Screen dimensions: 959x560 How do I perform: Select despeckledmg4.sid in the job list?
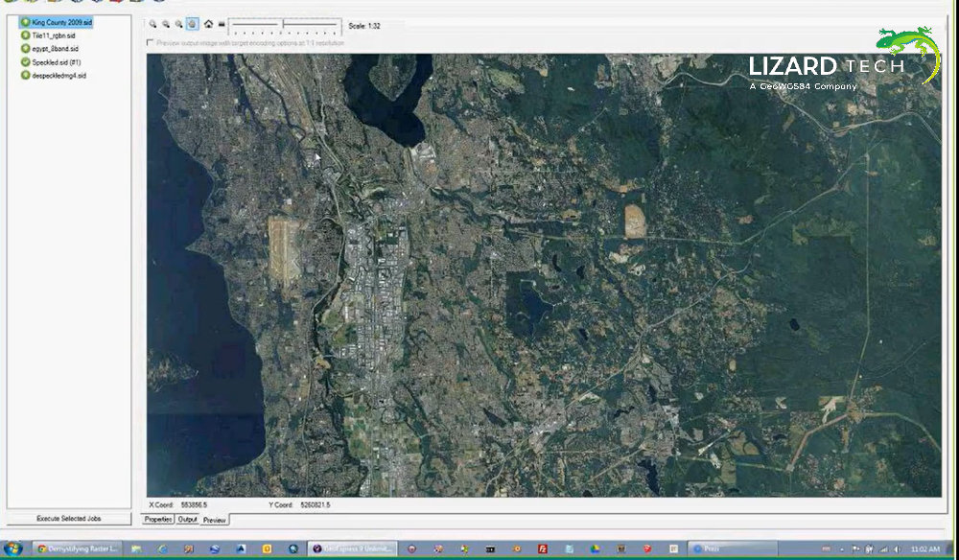pyautogui.click(x=58, y=76)
